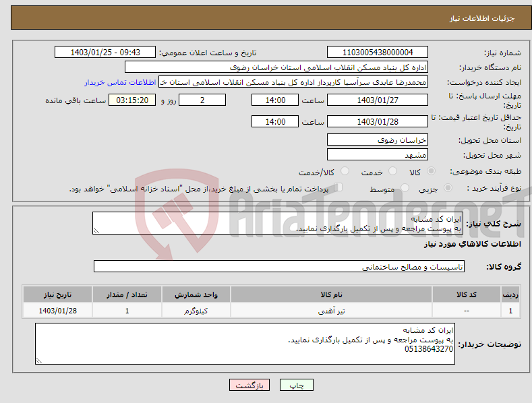Click the بازگشت back button

coord(249,385)
